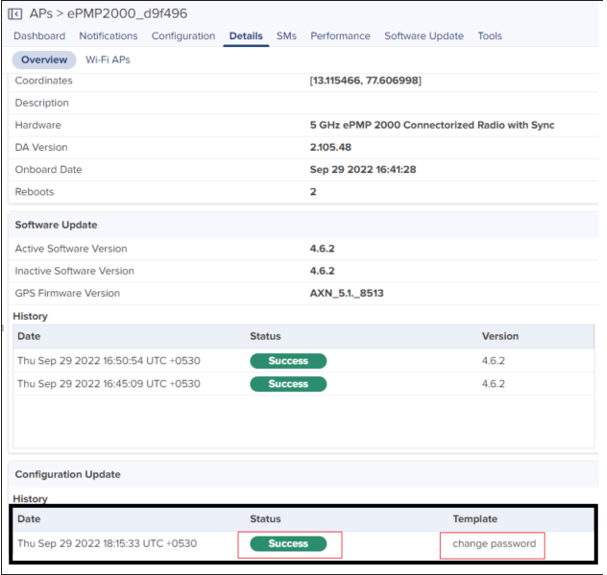The width and height of the screenshot is (607, 575).
Task: Select the Details tab
Action: click(245, 36)
